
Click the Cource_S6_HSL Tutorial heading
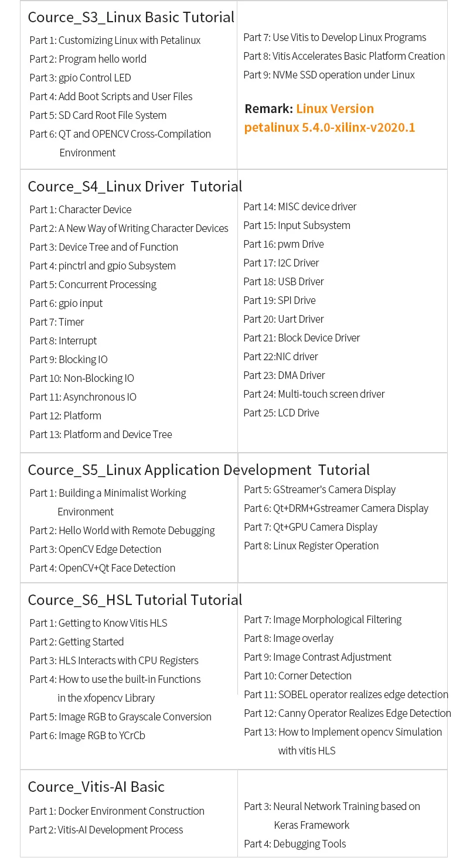coord(135,600)
